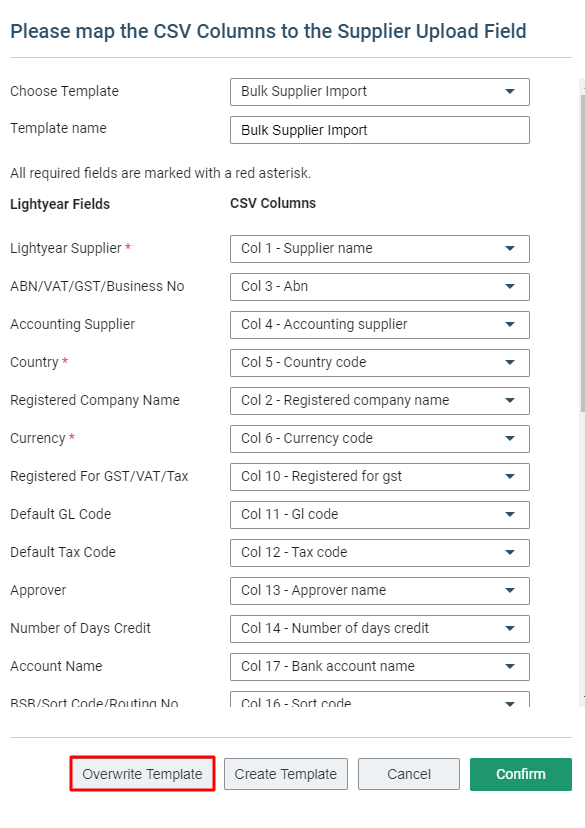Cancel the CSV column mapping
Image resolution: width=585 pixels, height=828 pixels.
[409, 774]
